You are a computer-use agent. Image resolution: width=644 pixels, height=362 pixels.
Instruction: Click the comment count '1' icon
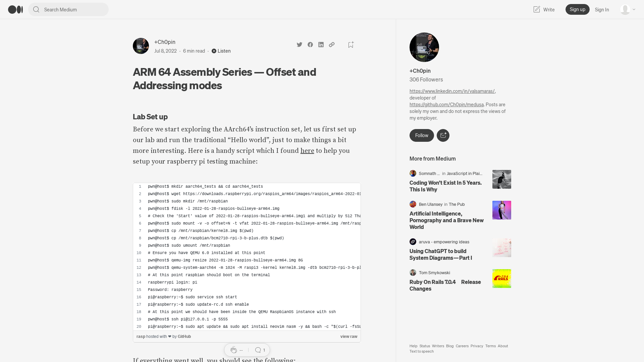pyautogui.click(x=260, y=350)
